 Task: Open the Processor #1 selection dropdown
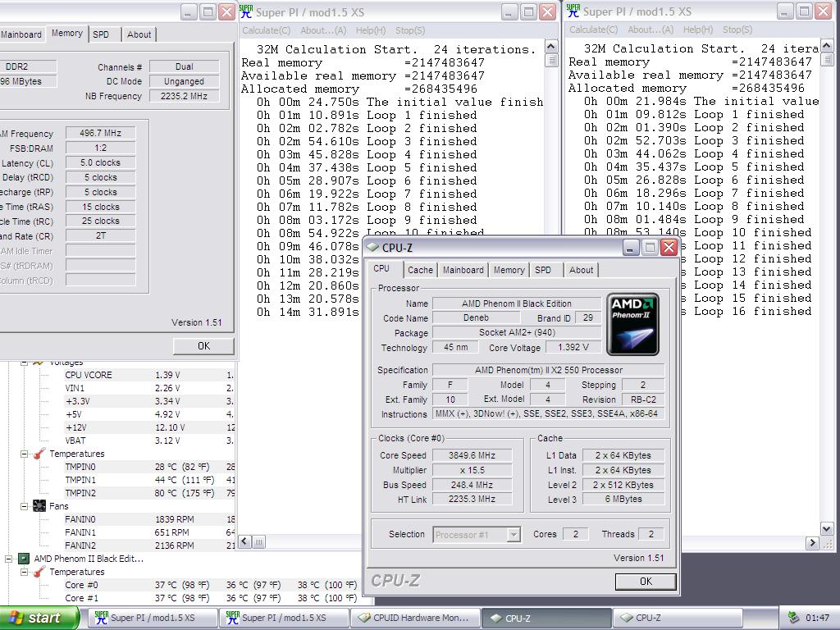(514, 535)
